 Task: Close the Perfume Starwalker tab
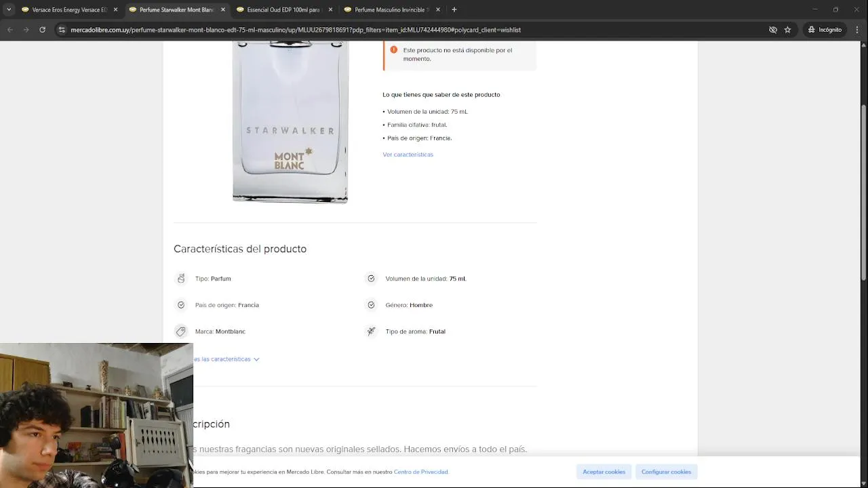point(223,9)
